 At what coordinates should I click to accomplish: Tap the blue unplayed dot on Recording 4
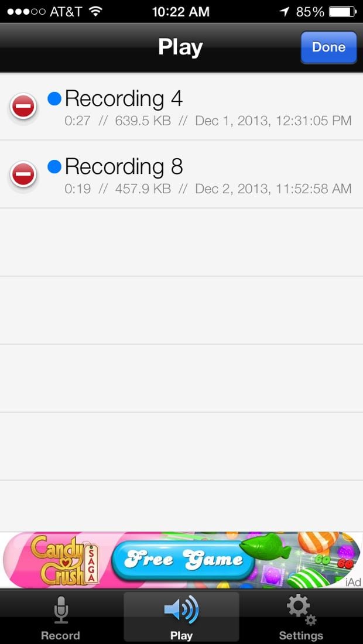(54, 98)
